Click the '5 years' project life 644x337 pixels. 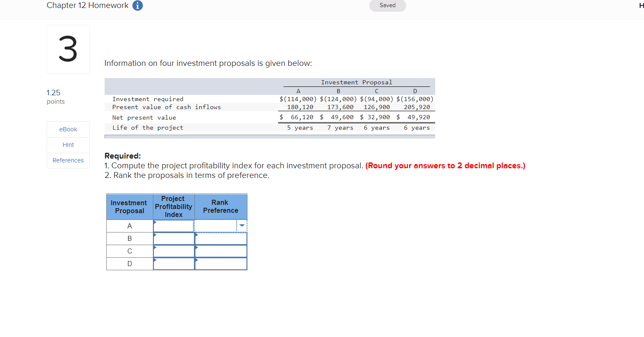(x=300, y=128)
